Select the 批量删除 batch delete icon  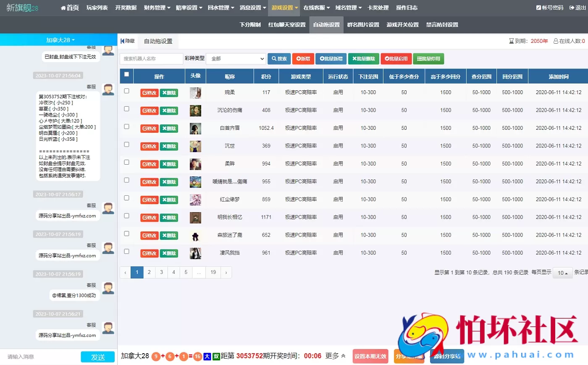(355, 59)
